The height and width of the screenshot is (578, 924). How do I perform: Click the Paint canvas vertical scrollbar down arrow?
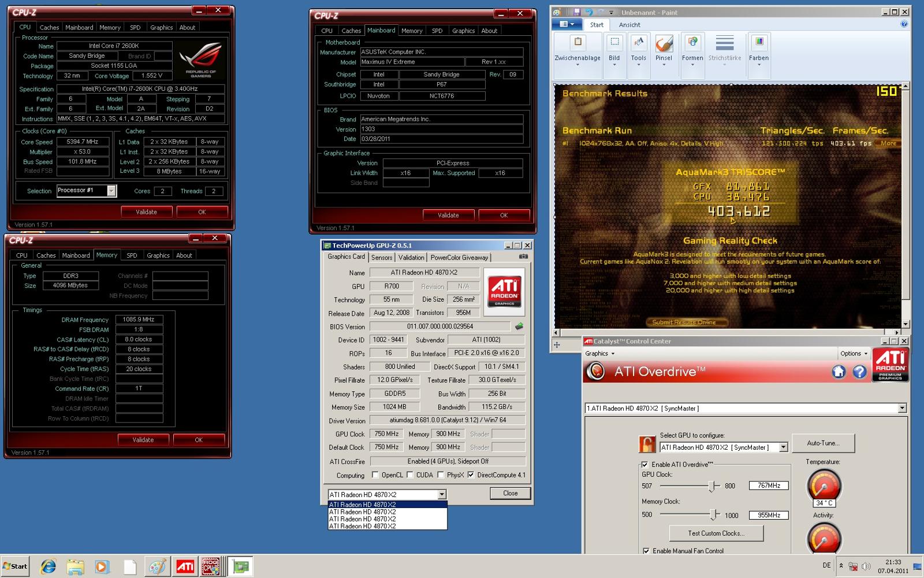(x=905, y=324)
